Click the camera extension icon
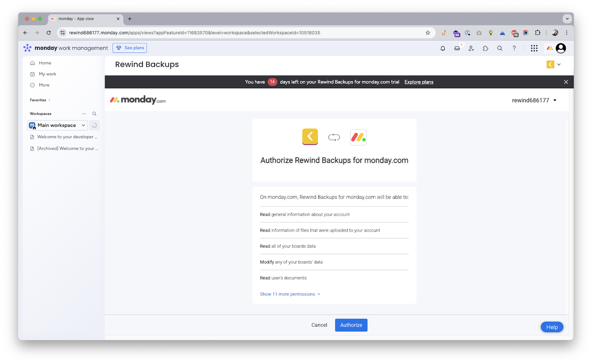This screenshot has width=592, height=364. click(x=479, y=33)
